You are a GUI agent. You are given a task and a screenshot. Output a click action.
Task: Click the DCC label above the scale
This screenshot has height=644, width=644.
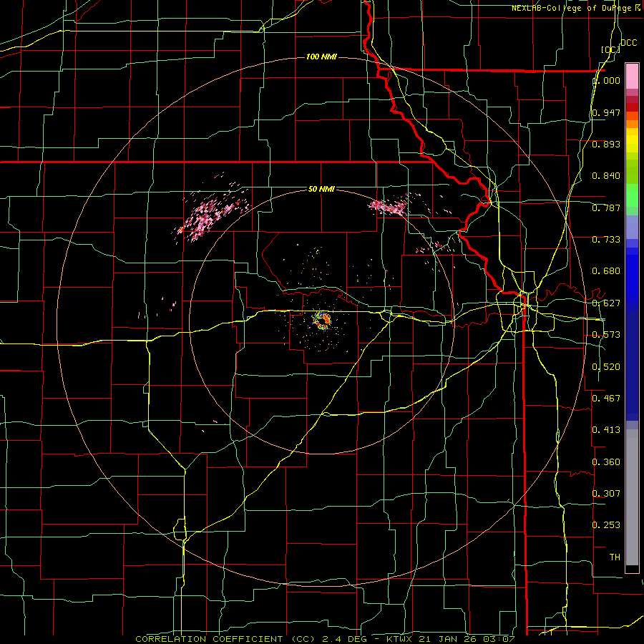(628, 43)
